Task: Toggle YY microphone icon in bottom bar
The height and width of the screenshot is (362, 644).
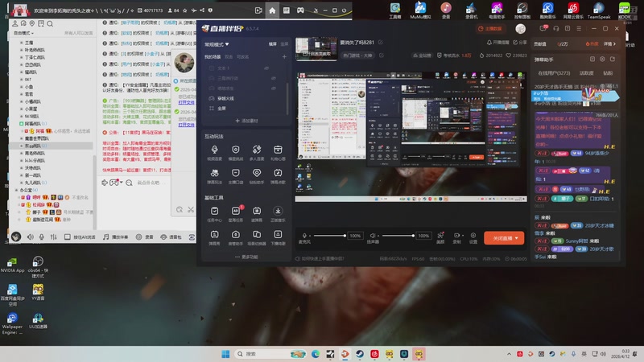Action: (42, 237)
